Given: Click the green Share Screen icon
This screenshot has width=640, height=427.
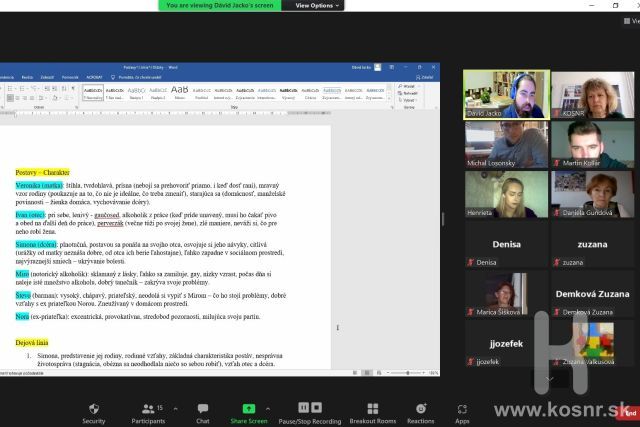Looking at the screenshot, I should [249, 409].
